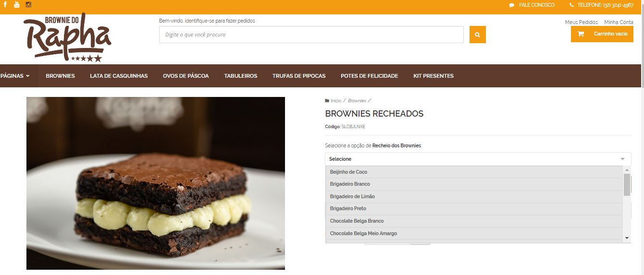Click the Brownie do Rapha logo
Viewport: 644px width, 275px height.
67,37
